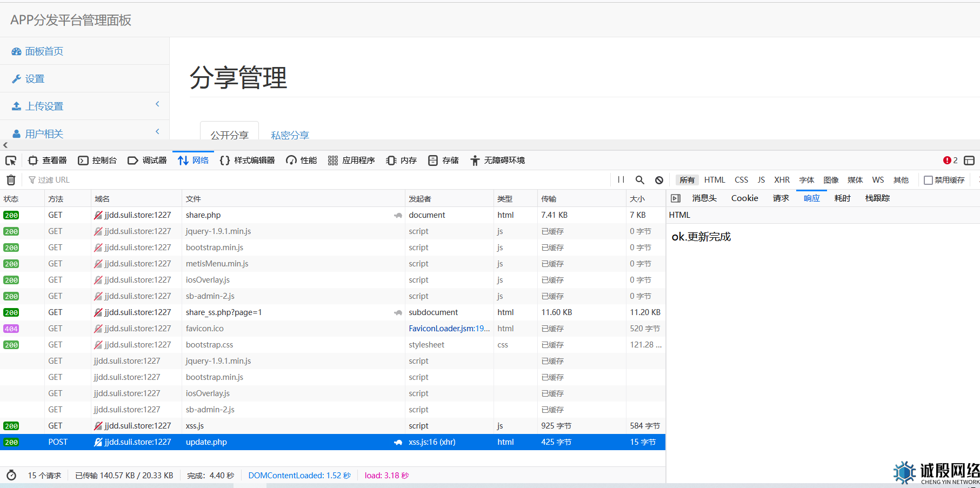This screenshot has height=488, width=980.
Task: Select the favicon.ico 404 request
Action: [x=332, y=329]
